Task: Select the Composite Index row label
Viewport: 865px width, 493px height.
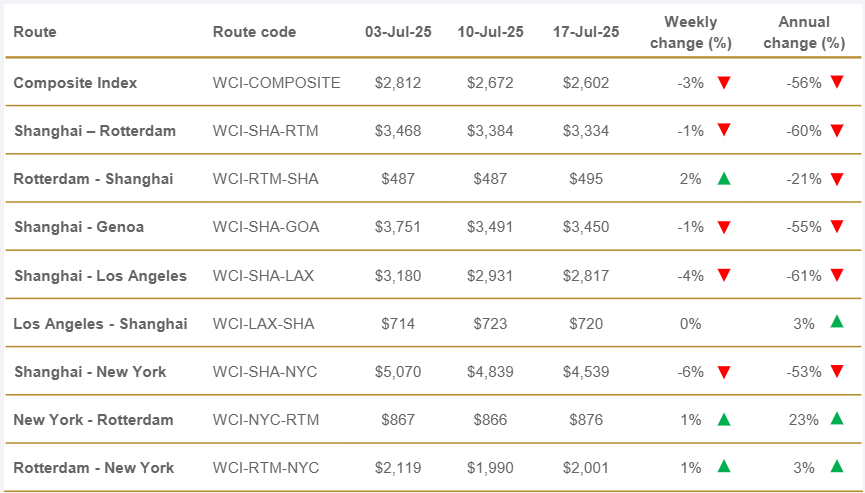Action: pos(75,83)
